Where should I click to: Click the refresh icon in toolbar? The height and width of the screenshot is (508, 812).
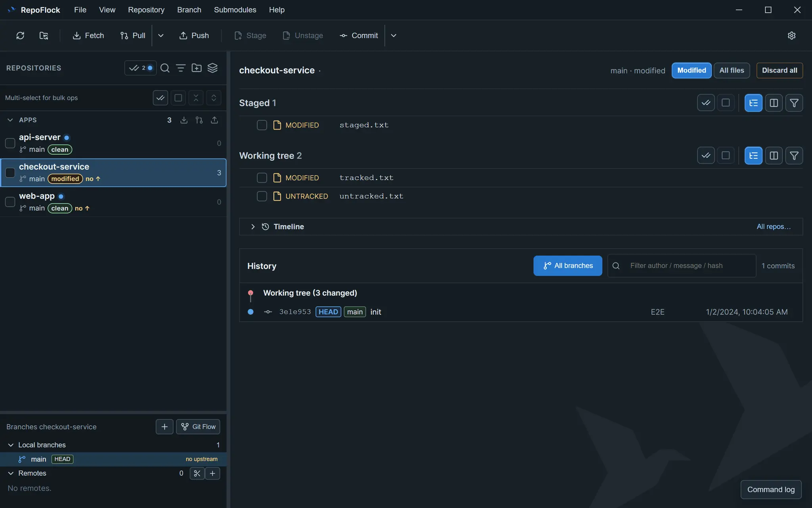[20, 35]
